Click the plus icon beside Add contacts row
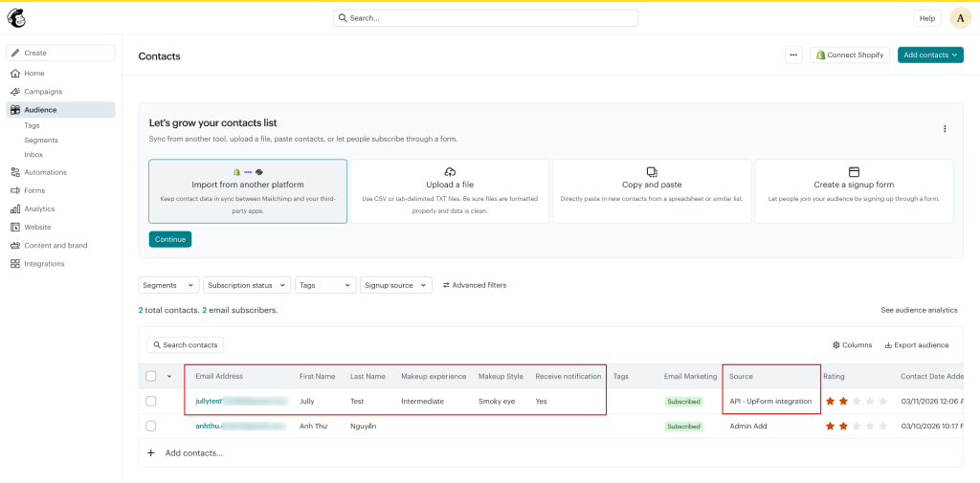 pos(150,453)
